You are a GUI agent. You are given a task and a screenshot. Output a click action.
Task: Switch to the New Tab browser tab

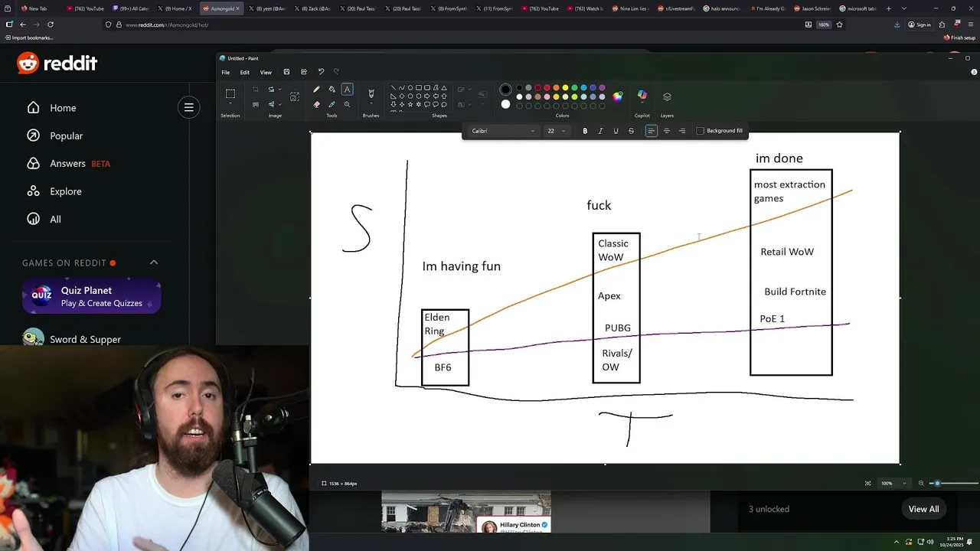click(x=38, y=8)
